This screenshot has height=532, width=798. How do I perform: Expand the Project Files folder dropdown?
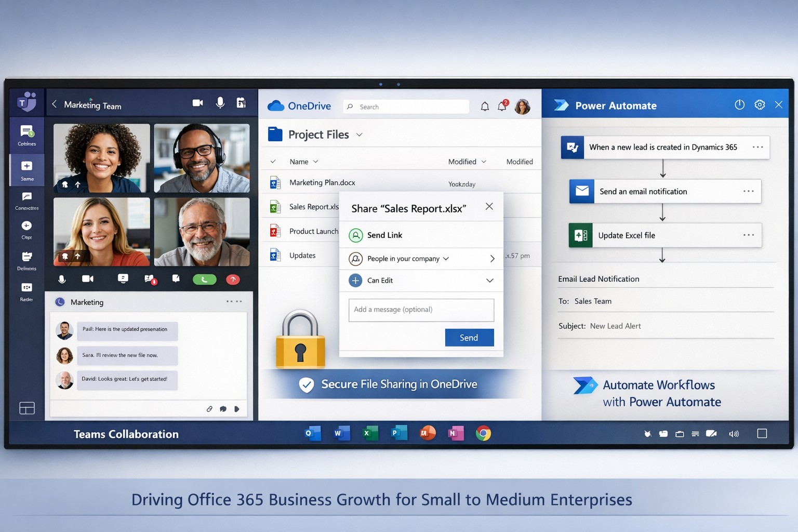coord(359,135)
